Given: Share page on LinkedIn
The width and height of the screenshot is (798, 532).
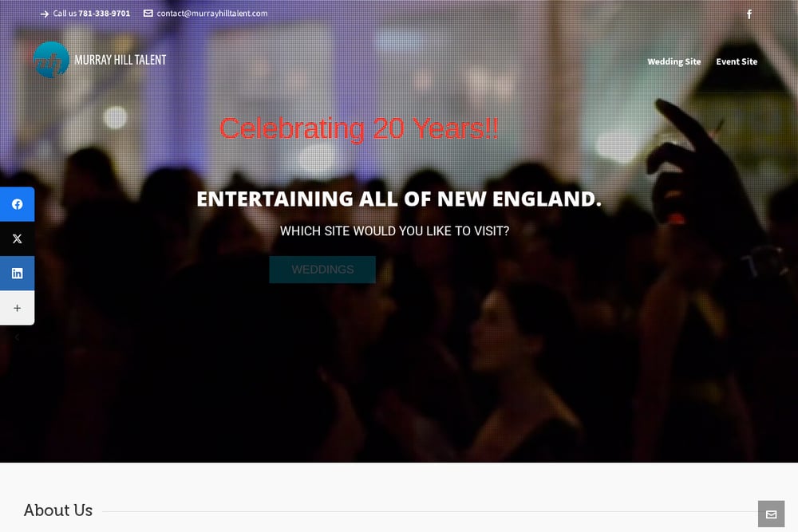Looking at the screenshot, I should tap(17, 273).
